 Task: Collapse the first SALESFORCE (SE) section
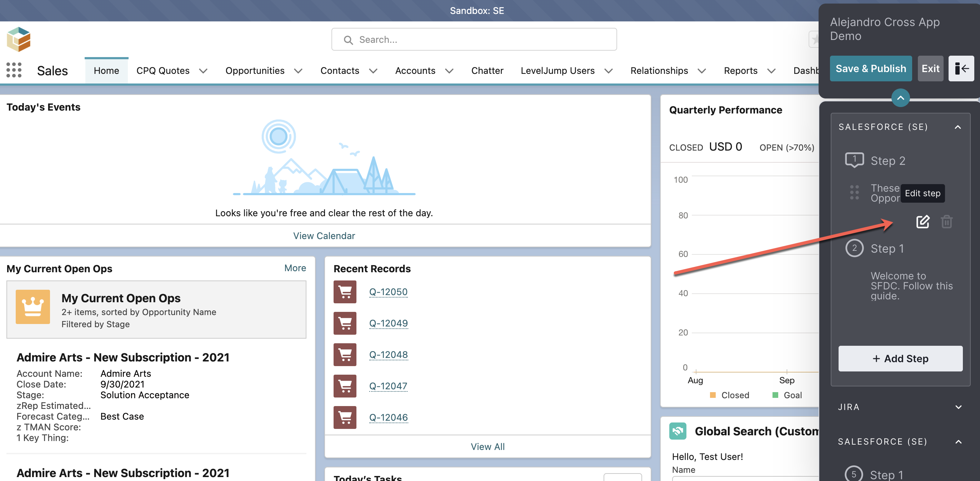(x=957, y=127)
